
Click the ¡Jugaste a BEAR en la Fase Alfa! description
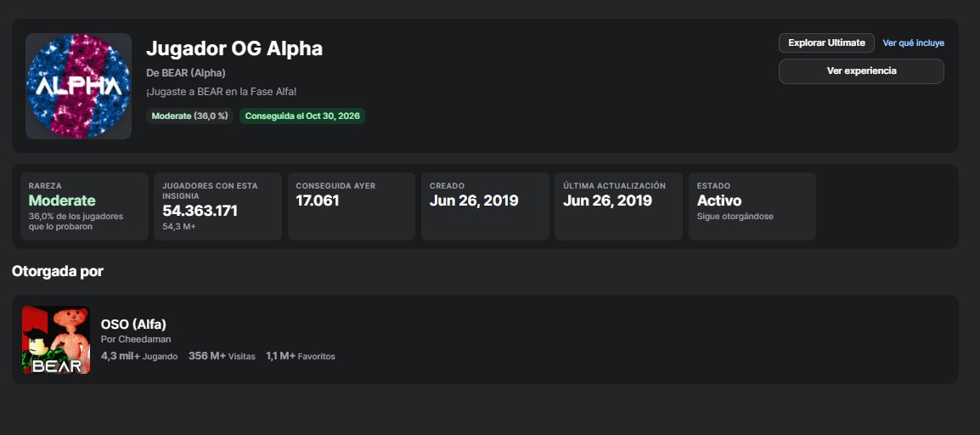coord(222,92)
